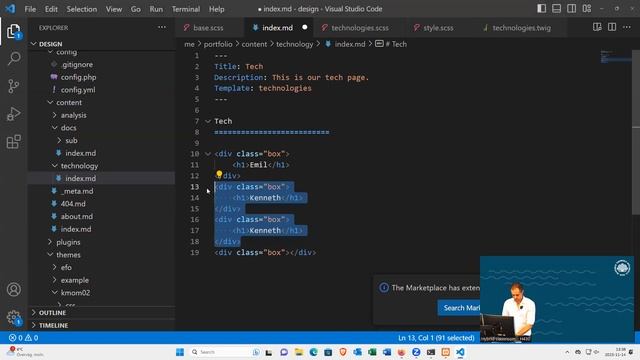Open the Help menu
The image size is (640, 360).
tap(216, 9)
